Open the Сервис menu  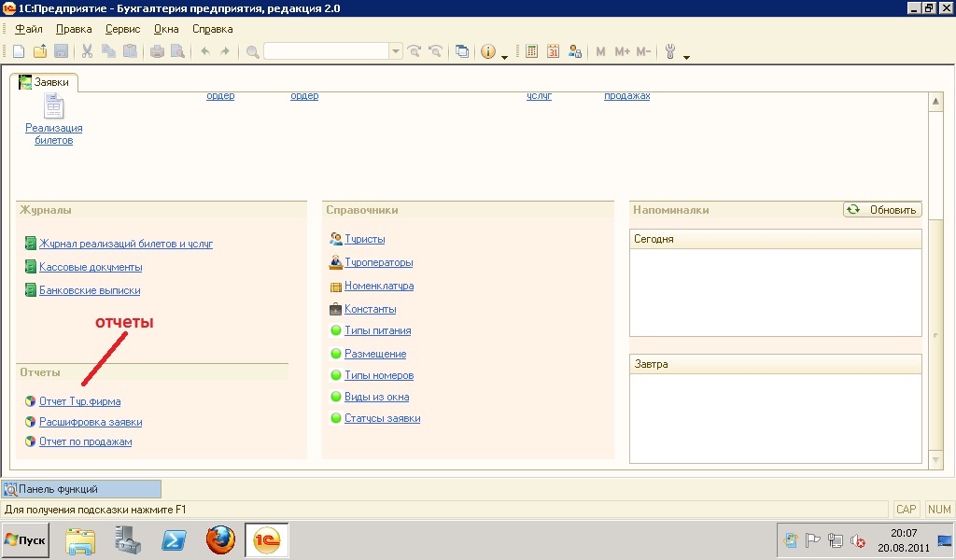point(122,29)
